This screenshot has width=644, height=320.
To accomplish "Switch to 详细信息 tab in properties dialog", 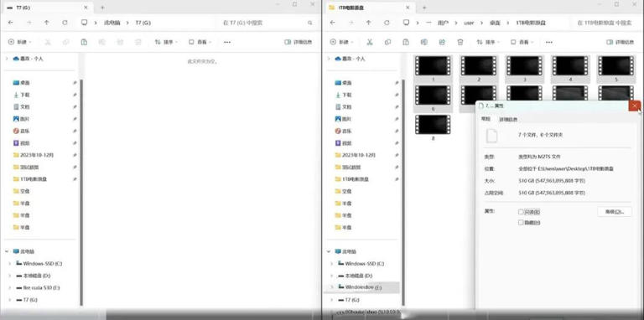I will 508,120.
